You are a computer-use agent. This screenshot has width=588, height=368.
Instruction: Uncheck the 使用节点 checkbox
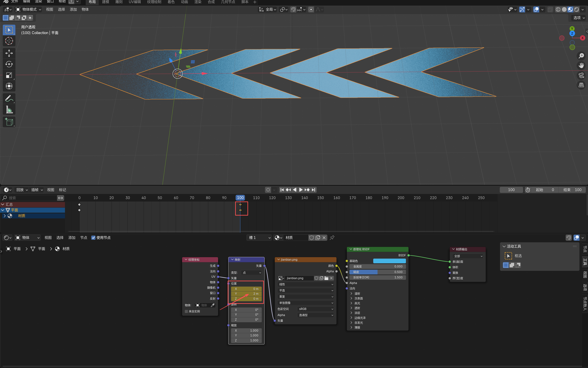pos(93,237)
